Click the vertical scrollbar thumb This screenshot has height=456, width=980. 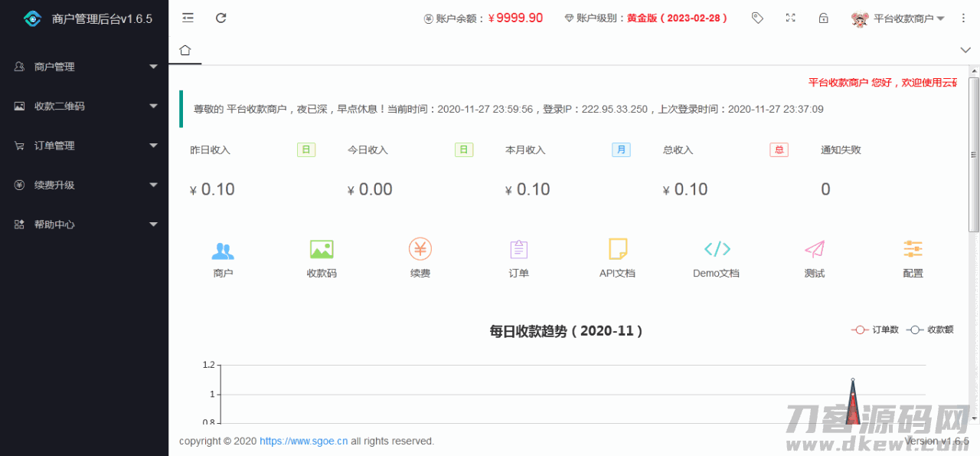click(974, 153)
